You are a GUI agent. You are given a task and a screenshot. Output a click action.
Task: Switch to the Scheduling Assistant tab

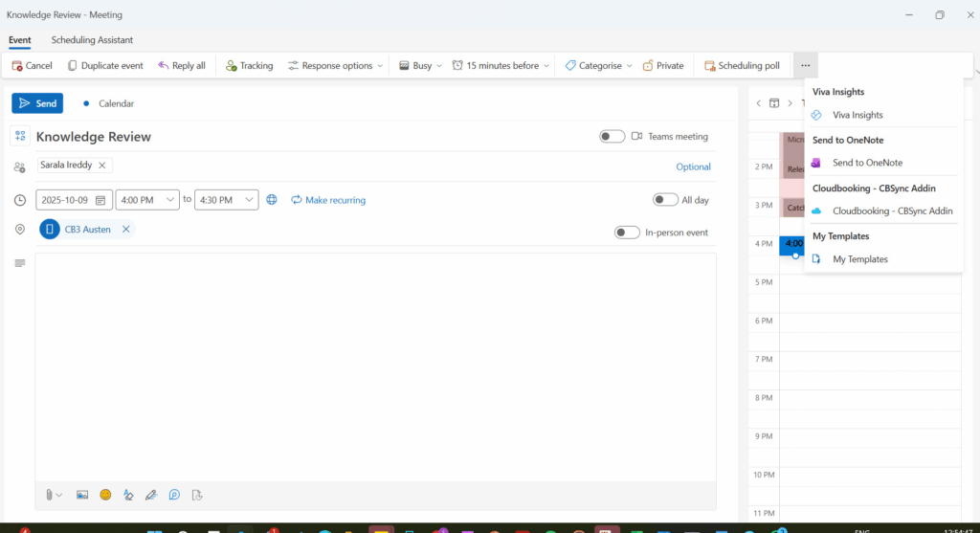[x=92, y=40]
